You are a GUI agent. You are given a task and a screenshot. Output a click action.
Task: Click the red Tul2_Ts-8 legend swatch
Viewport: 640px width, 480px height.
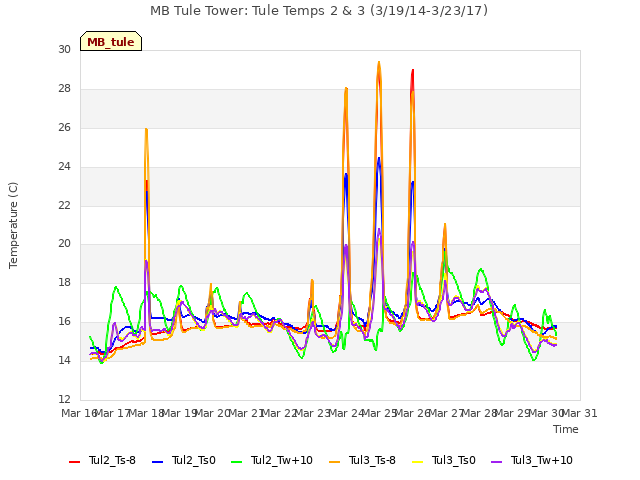(75, 462)
